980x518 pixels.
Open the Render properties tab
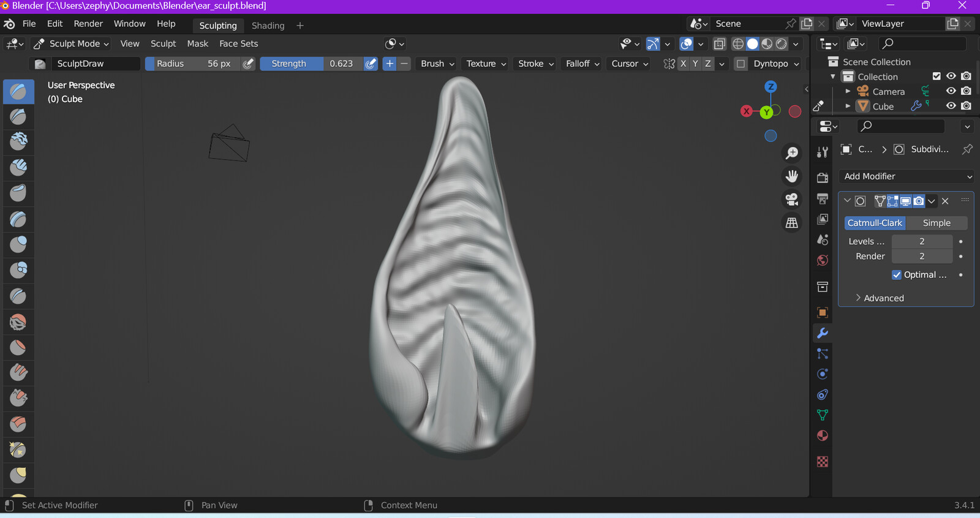pyautogui.click(x=823, y=178)
